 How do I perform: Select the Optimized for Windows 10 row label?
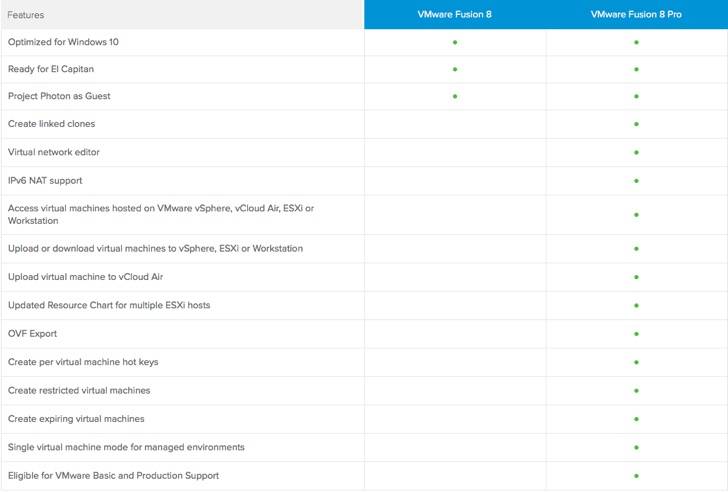63,42
